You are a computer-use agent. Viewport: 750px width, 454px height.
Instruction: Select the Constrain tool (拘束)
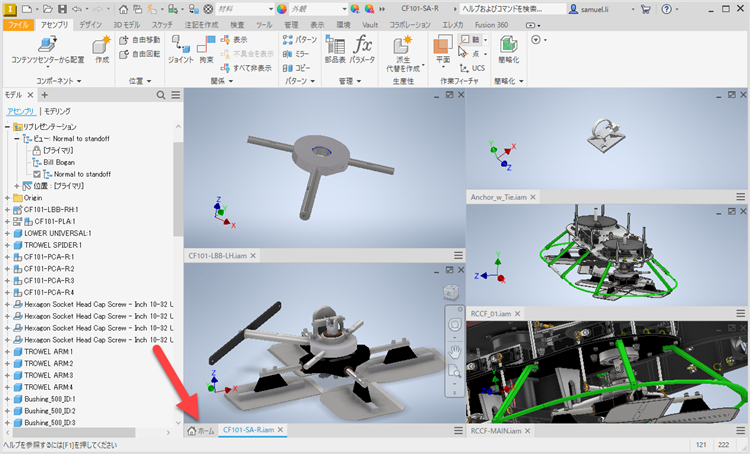click(206, 49)
